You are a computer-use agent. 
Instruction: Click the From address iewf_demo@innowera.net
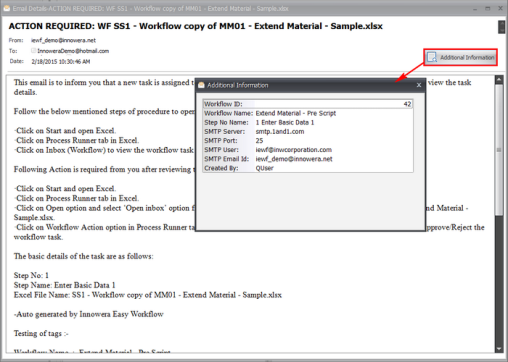(63, 40)
